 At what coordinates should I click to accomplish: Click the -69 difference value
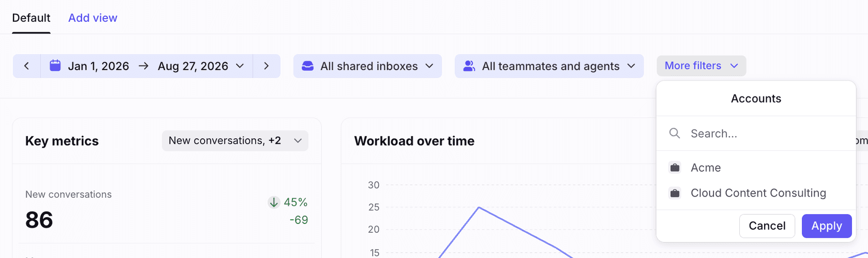point(299,220)
